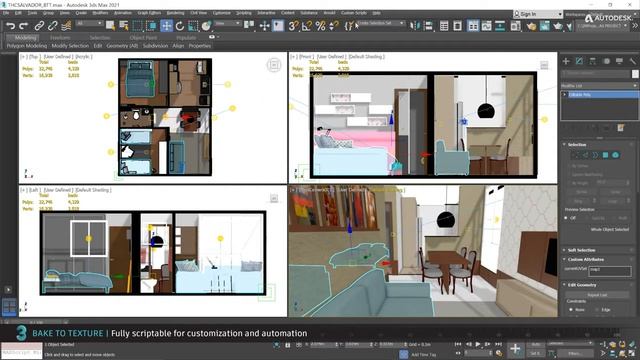This screenshot has width=640, height=360.
Task: Expand the Editable Poly stack entry
Action: [565, 95]
